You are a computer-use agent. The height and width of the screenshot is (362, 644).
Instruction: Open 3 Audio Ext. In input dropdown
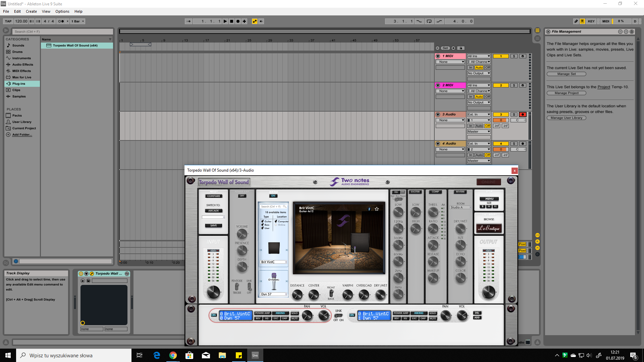(x=479, y=115)
